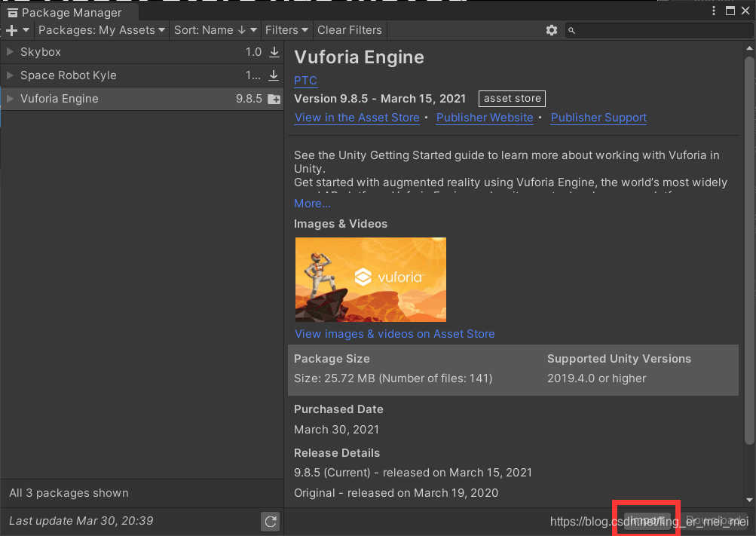Click into the package search field

[x=659, y=30]
